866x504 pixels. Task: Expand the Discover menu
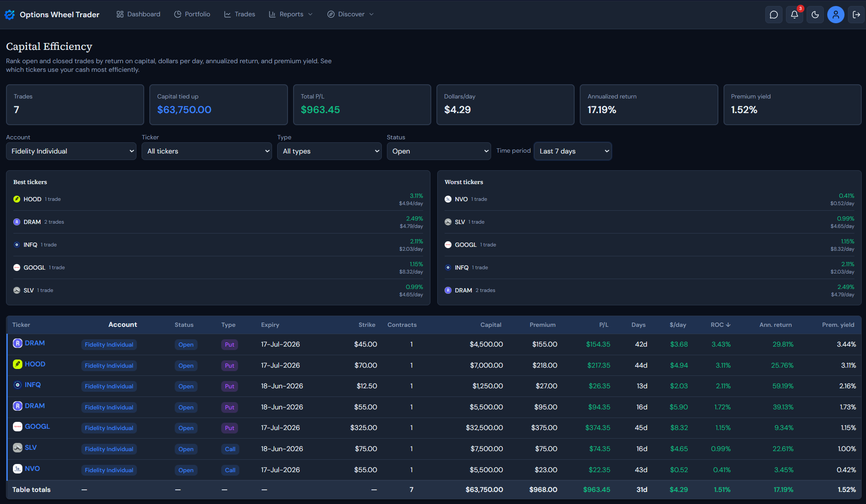(350, 14)
